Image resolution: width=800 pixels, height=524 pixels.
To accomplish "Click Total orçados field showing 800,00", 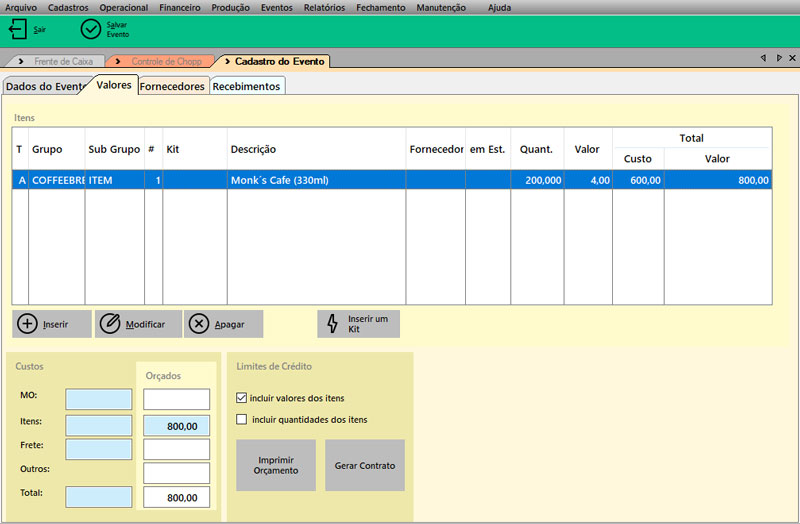I will 176,497.
